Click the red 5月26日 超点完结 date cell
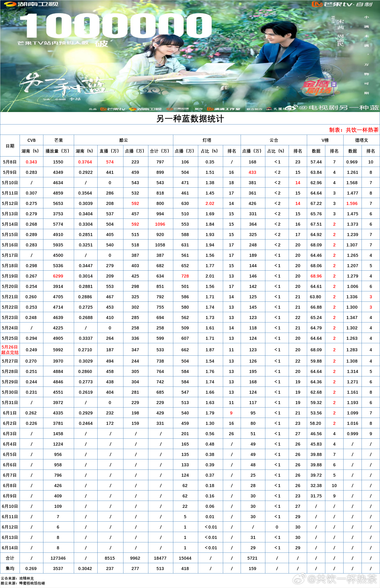Image resolution: width=380 pixels, height=588 pixels. 10,349
